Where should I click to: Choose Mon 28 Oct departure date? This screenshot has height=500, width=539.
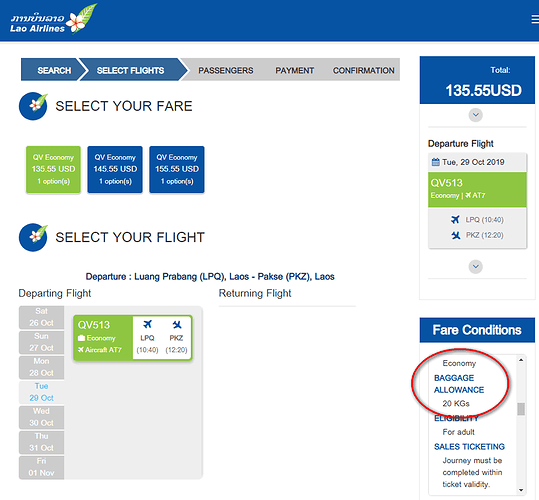point(41,367)
